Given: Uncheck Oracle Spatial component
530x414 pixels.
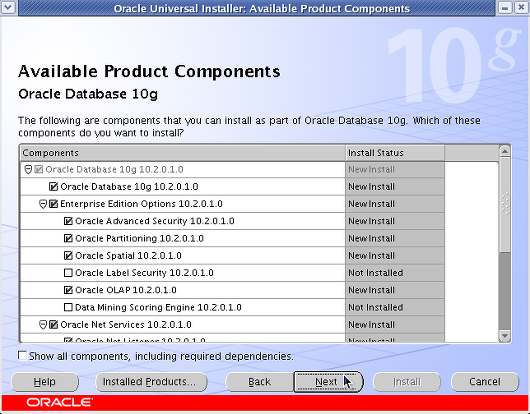Looking at the screenshot, I should pos(68,255).
